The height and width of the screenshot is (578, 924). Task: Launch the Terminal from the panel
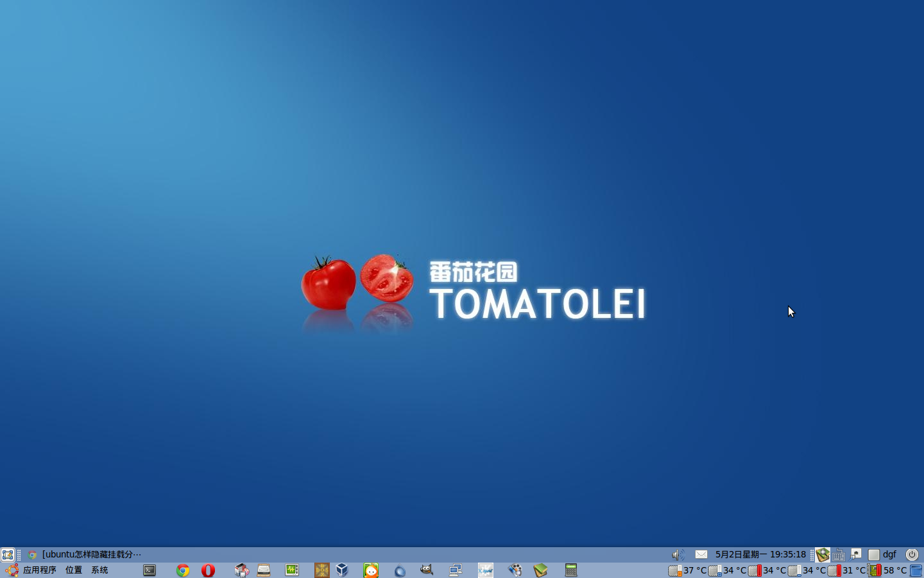150,570
